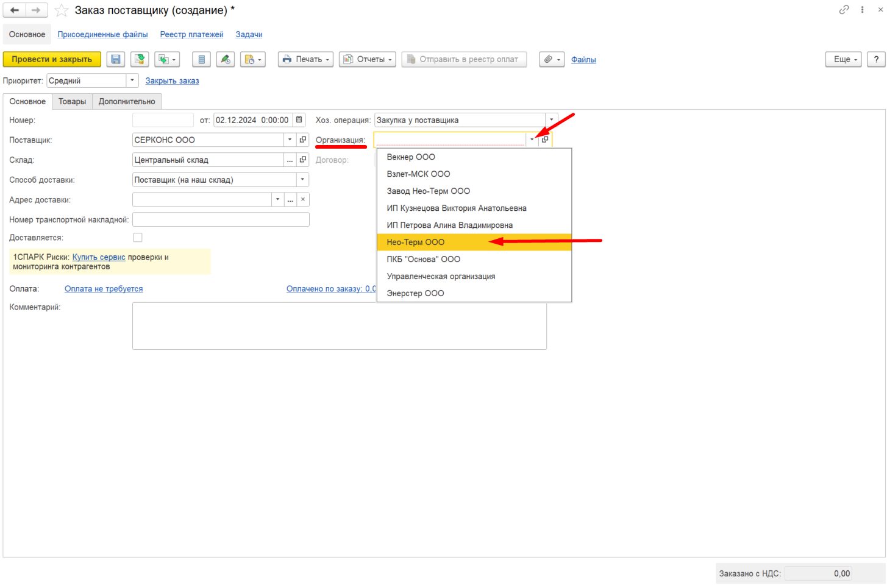Open the Закрыть заказ link
The height and width of the screenshot is (588, 887).
172,80
